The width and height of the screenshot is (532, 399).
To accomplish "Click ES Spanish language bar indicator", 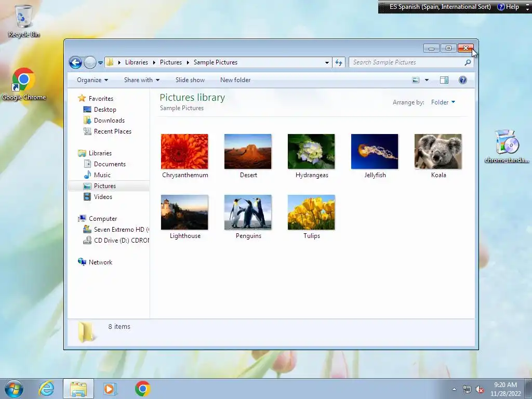I will 440,7.
